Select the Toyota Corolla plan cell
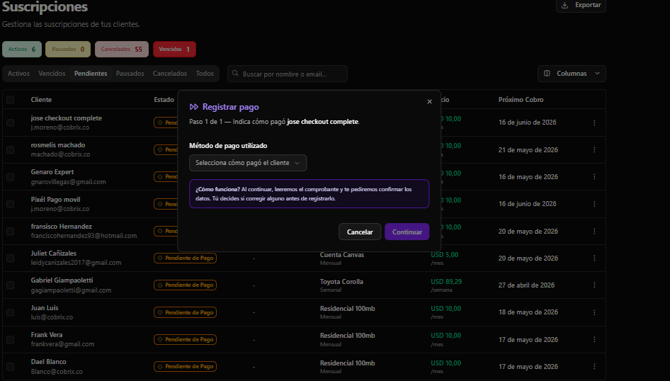Image resolution: width=670 pixels, height=381 pixels. coord(341,285)
